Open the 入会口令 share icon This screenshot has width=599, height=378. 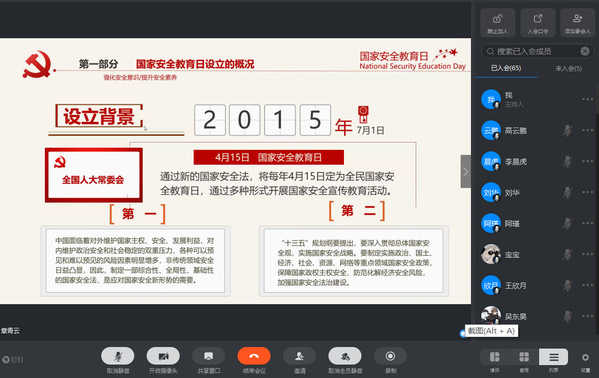pos(538,22)
